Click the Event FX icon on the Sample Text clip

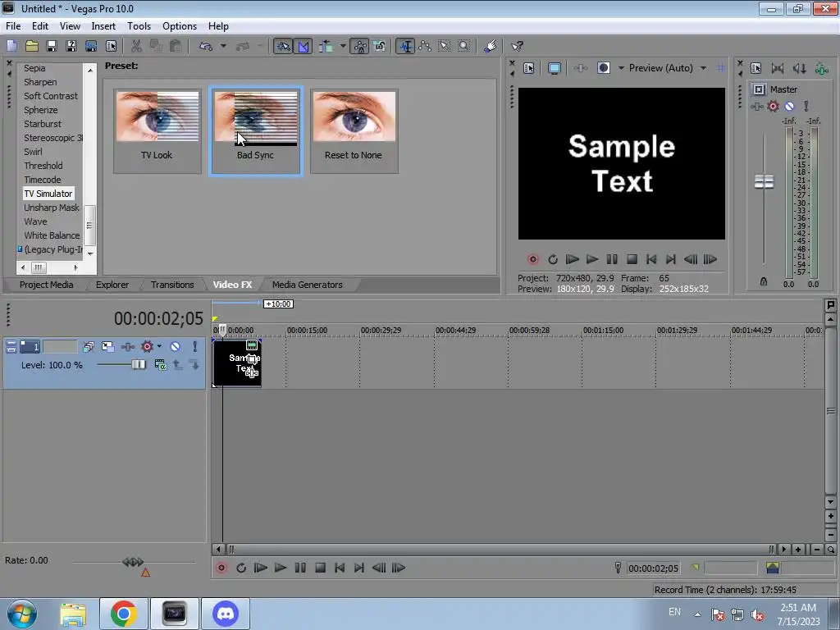252,372
